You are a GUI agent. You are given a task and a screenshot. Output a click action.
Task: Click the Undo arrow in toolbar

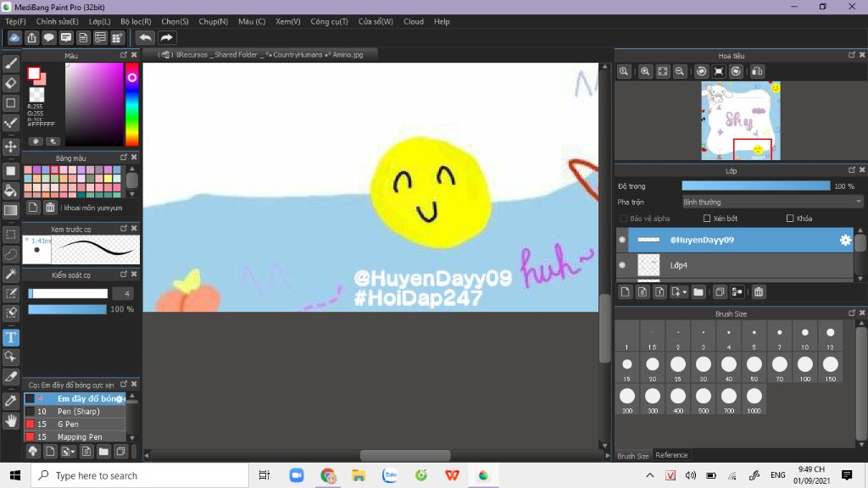click(145, 37)
